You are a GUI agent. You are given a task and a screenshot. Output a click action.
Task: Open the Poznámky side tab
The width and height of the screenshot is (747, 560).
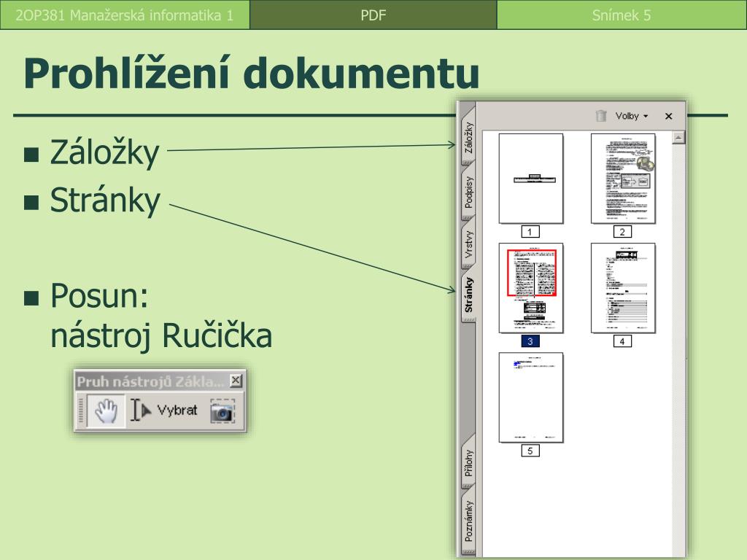pyautogui.click(x=469, y=521)
